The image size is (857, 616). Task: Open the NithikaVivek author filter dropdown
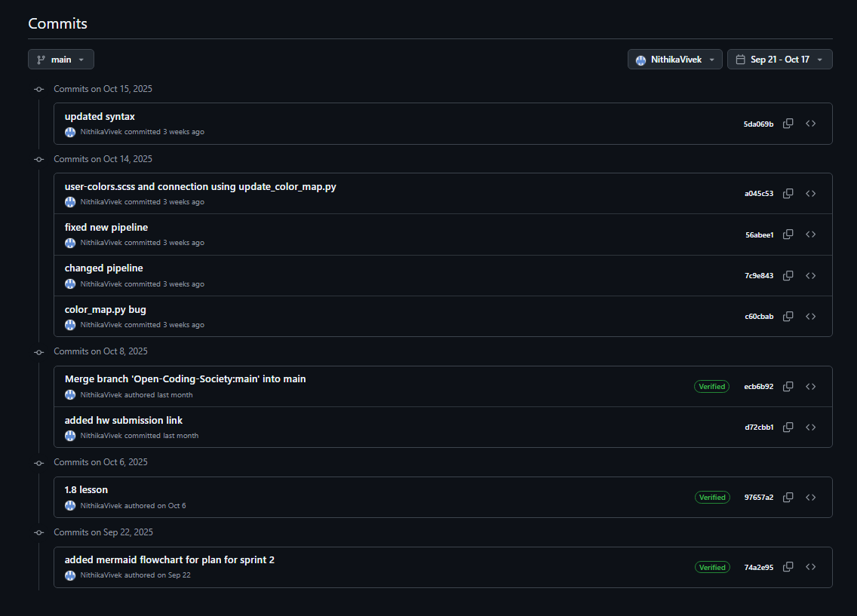point(675,60)
